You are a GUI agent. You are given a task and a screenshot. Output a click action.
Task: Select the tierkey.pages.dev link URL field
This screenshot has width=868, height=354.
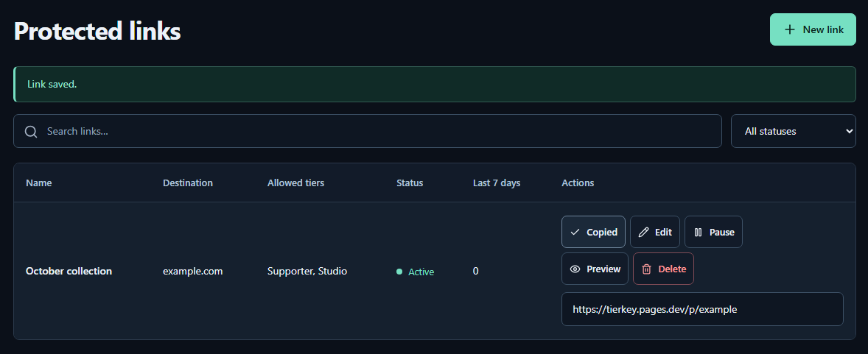point(702,309)
